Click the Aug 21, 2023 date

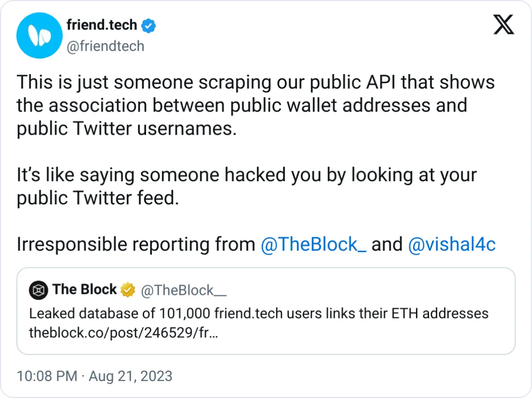(131, 376)
